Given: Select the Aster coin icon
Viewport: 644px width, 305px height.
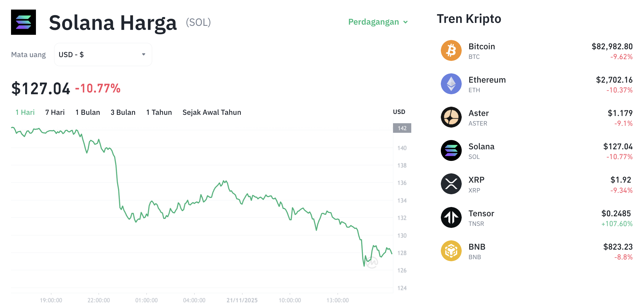Looking at the screenshot, I should coord(451,117).
